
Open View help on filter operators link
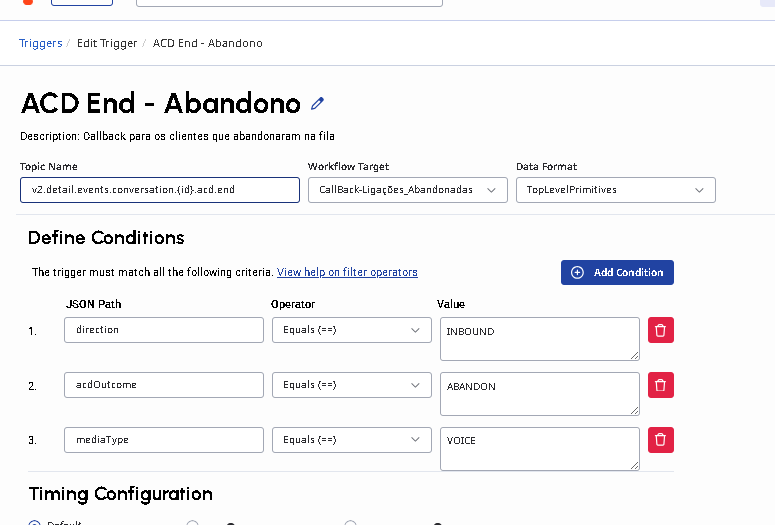347,272
